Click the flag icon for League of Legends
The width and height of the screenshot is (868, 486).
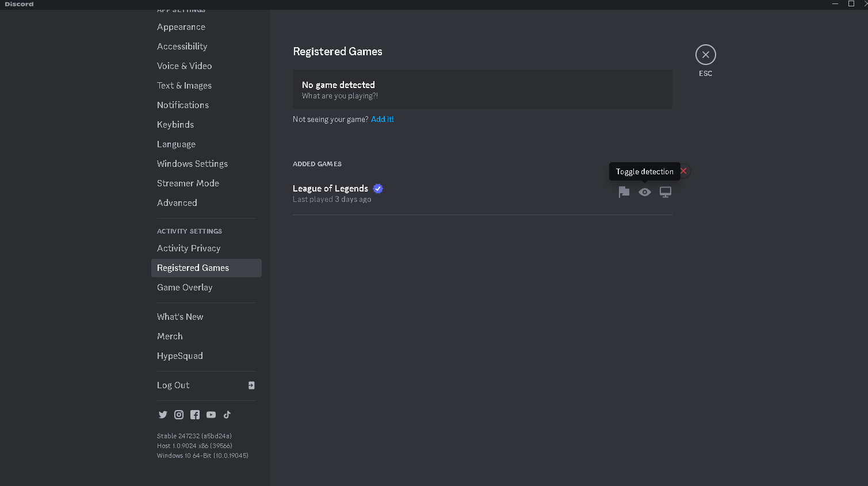pos(624,192)
